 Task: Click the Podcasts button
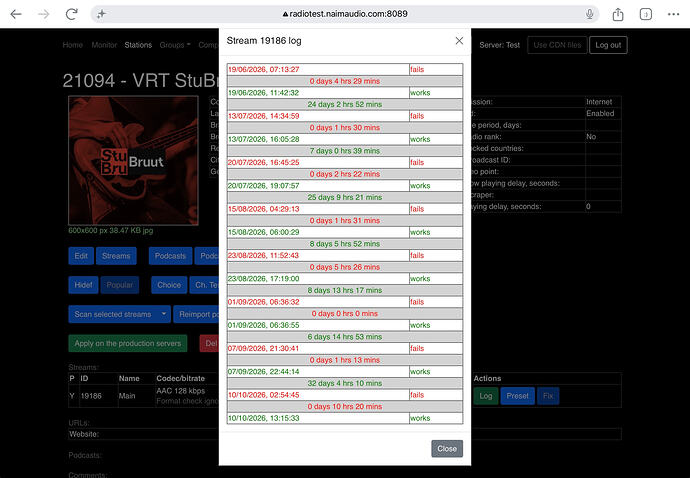pyautogui.click(x=170, y=256)
